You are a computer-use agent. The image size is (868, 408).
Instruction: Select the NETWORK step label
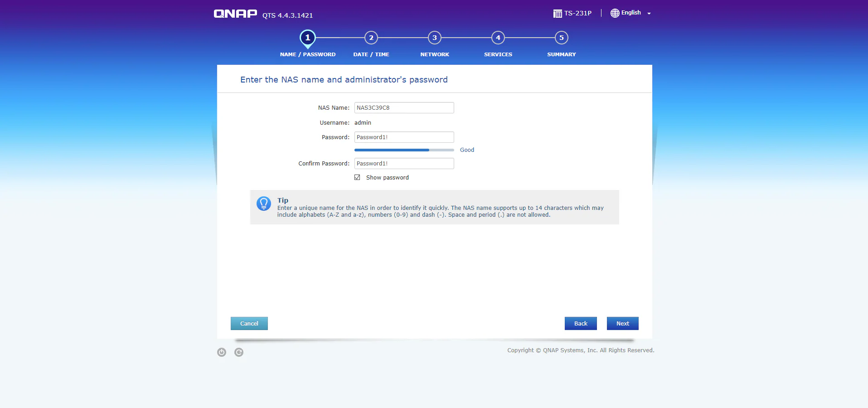pyautogui.click(x=435, y=54)
